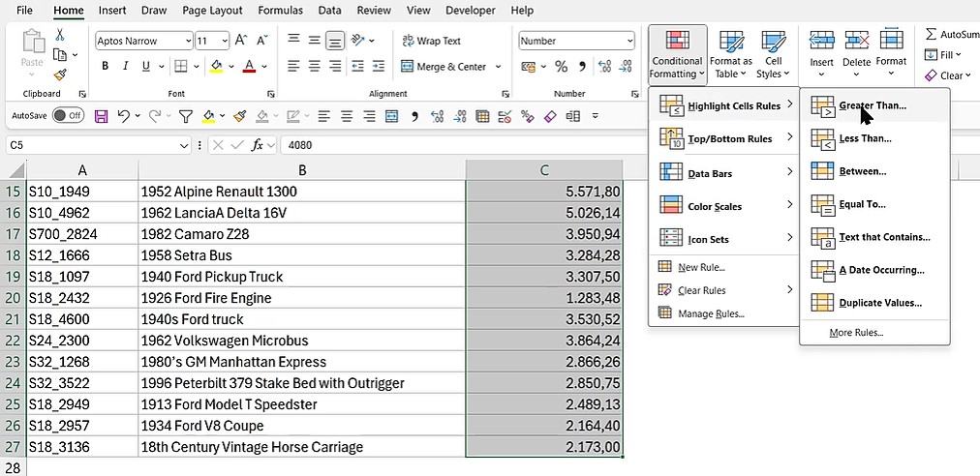Click the purple eraser icon in quick access toolbar
This screenshot has height=476, width=980.
550,115
